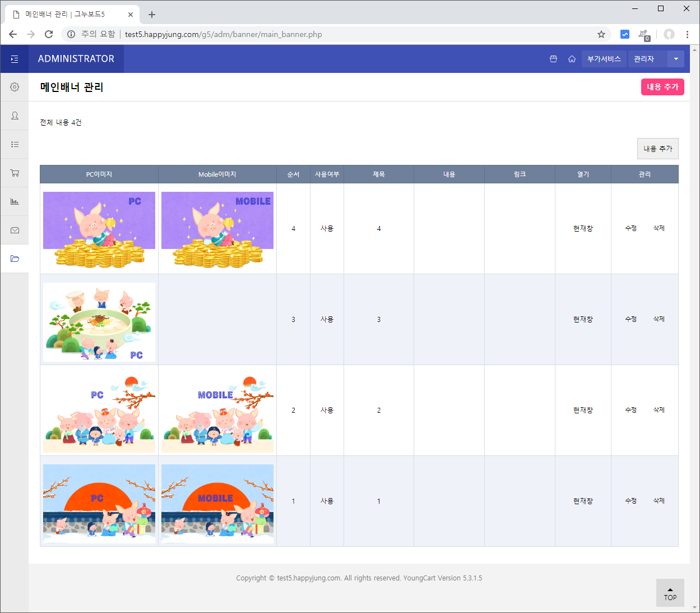Screen dimensions: 700x613
Task: Go to shop via store icon in header
Action: [x=553, y=59]
